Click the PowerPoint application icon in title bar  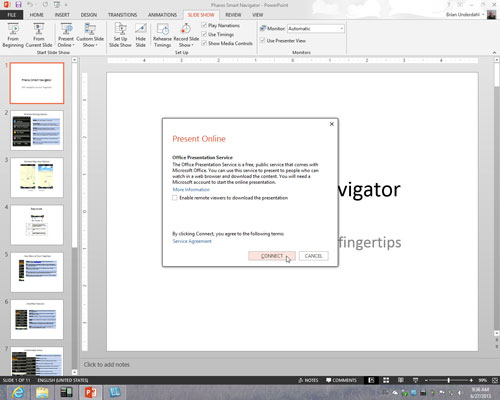click(x=7, y=5)
